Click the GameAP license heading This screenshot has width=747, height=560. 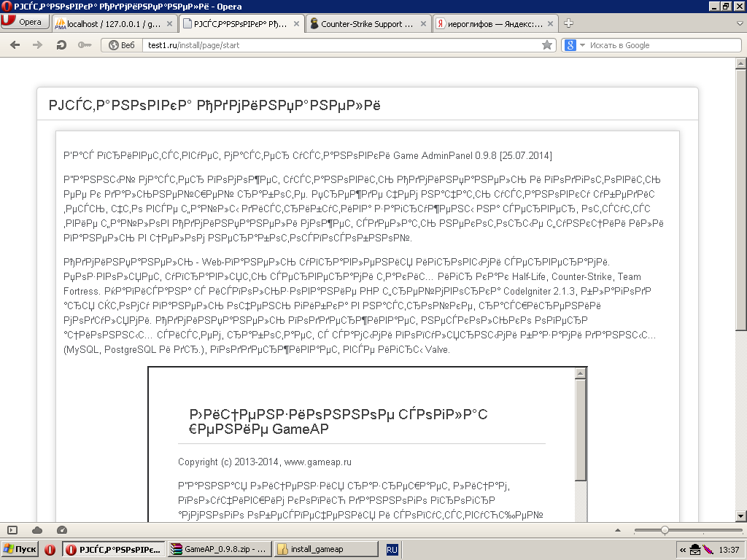(x=338, y=421)
